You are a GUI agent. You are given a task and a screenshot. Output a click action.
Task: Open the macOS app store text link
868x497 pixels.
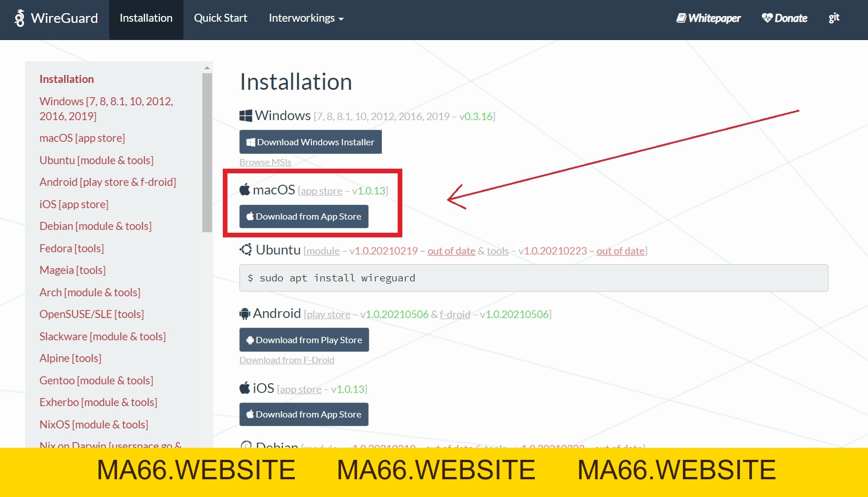(321, 191)
